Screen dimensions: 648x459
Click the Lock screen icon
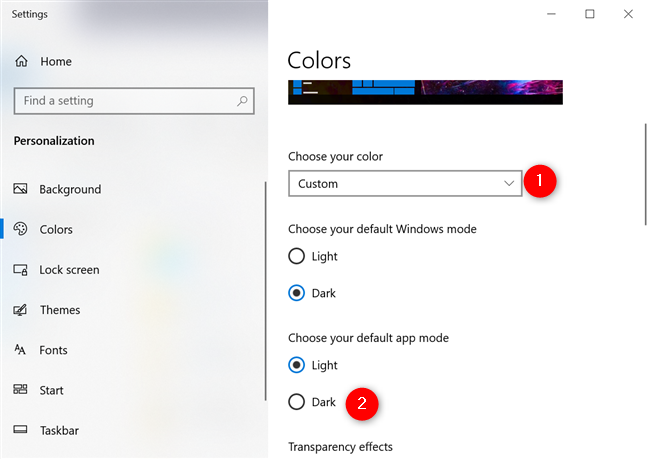coord(20,270)
